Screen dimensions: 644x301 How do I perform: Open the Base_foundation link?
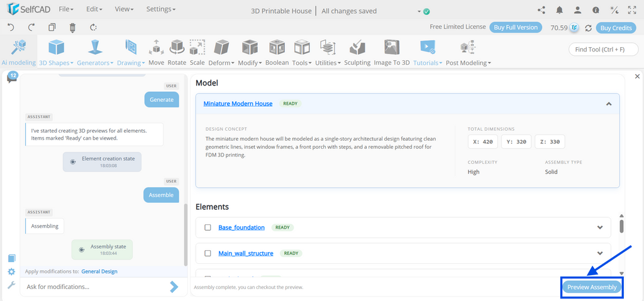241,227
